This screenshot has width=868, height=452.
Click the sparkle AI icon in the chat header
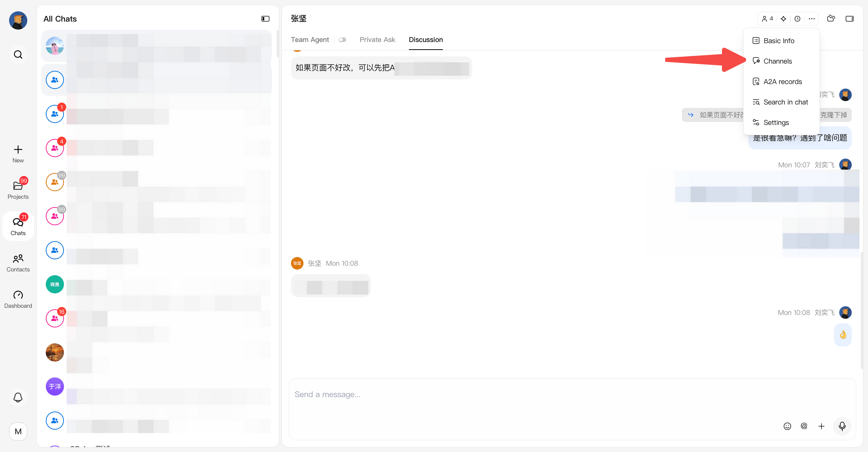[783, 19]
